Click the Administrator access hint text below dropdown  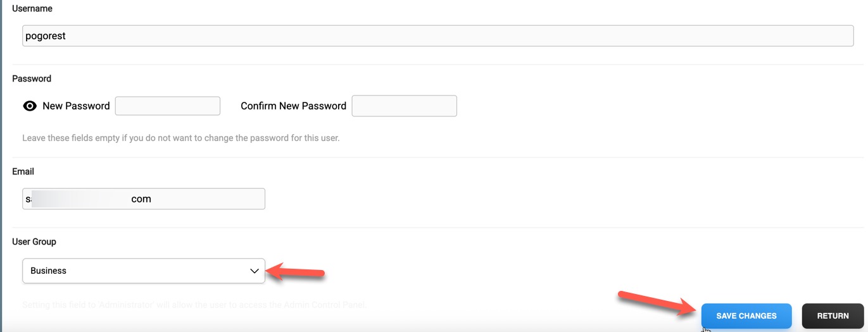coord(194,305)
